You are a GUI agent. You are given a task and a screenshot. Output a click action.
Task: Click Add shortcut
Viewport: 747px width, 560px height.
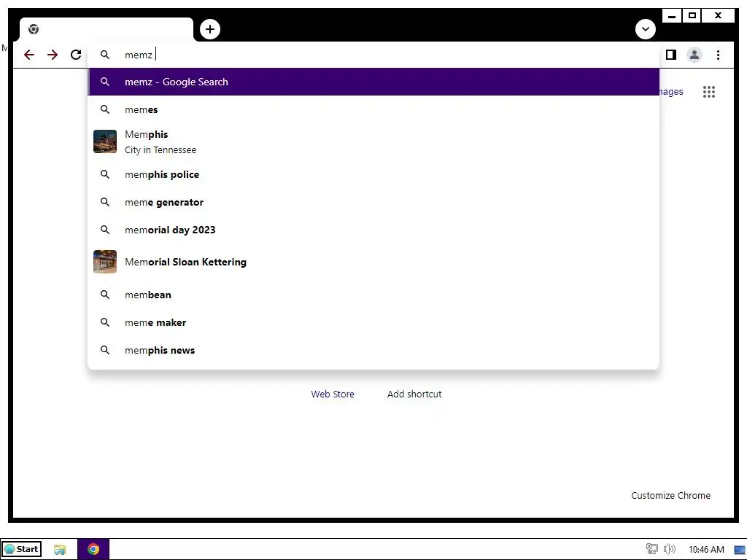pos(414,394)
